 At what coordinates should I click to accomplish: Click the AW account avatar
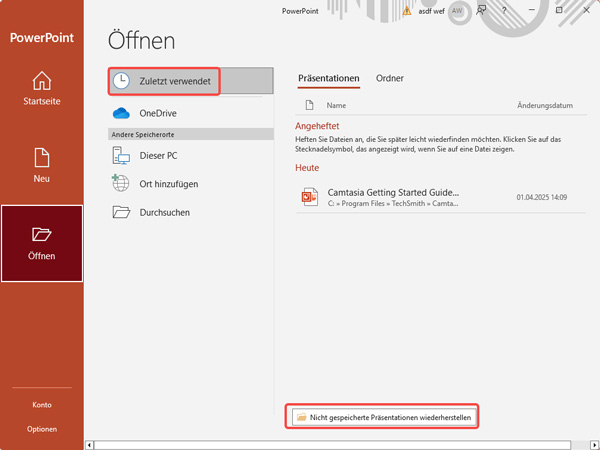click(x=457, y=11)
